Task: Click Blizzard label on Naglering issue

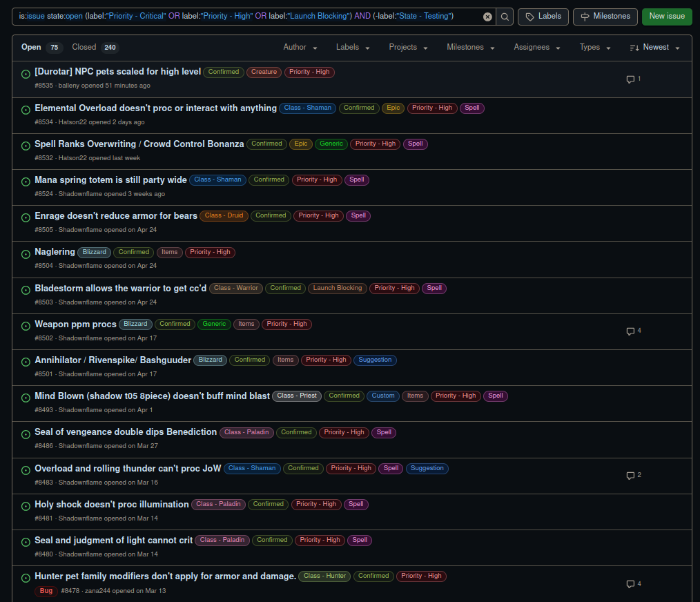Action: (x=94, y=252)
